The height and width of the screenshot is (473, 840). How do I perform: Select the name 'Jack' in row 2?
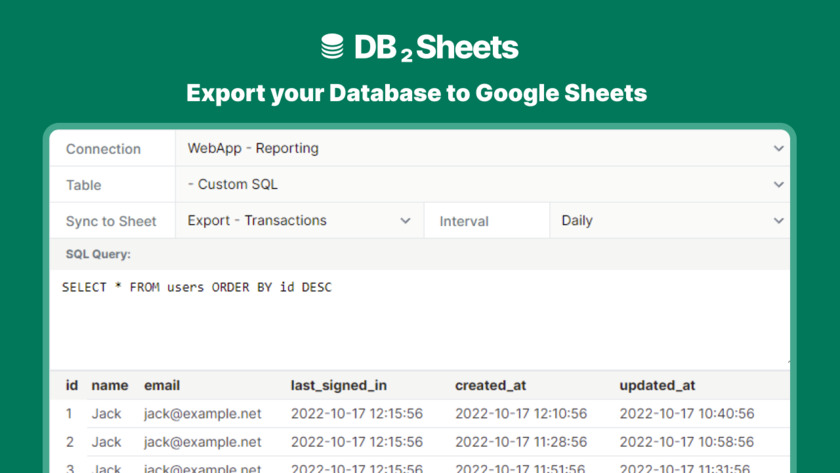tap(106, 442)
